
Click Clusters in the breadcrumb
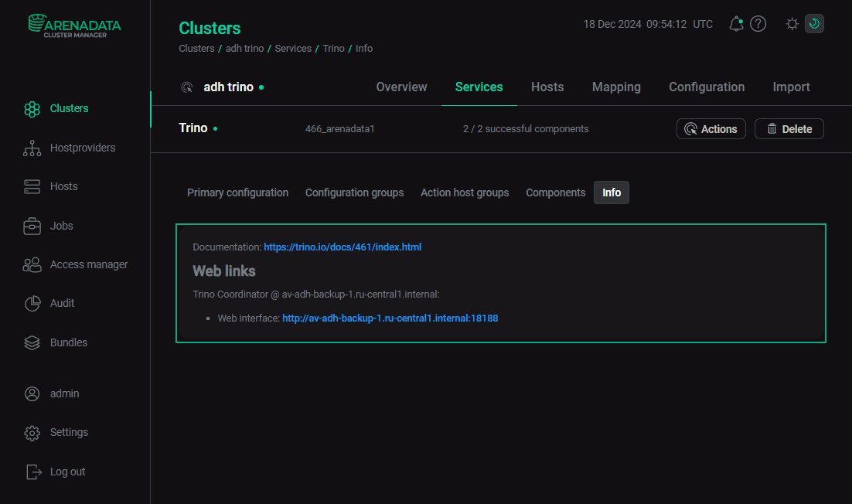coord(196,49)
